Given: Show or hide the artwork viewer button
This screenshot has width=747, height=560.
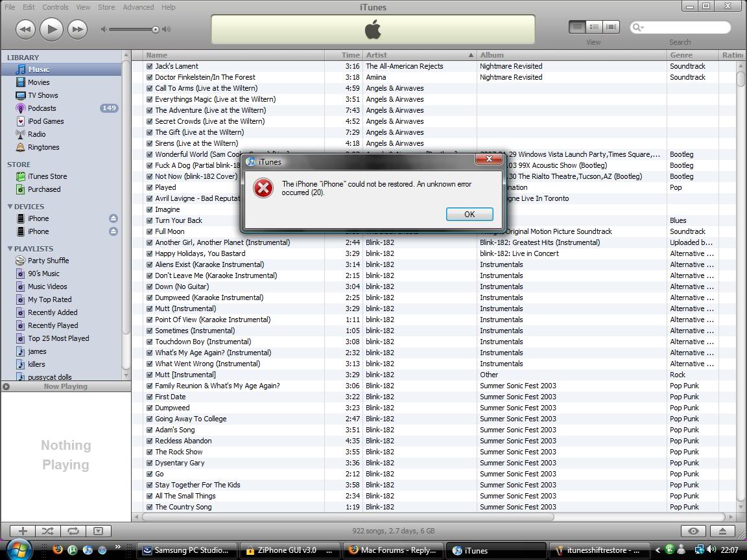Looking at the screenshot, I should tap(98, 531).
